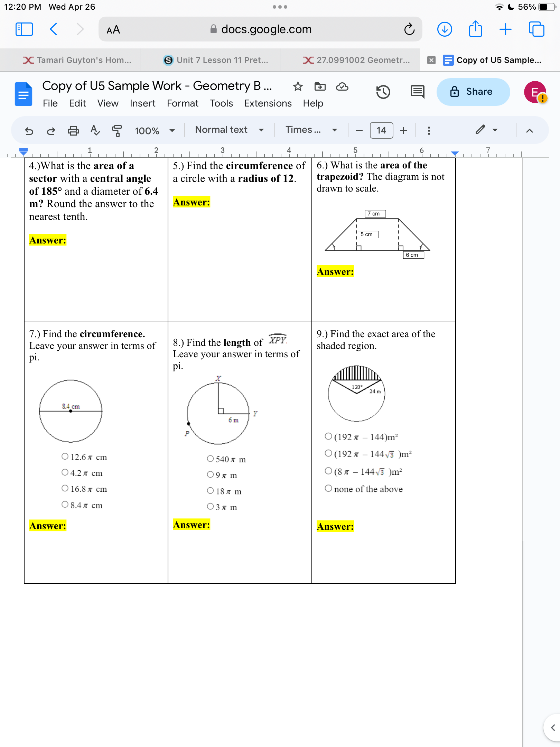Screen dimensions: 560x747
Task: Tap the Share button
Action: pos(473,91)
